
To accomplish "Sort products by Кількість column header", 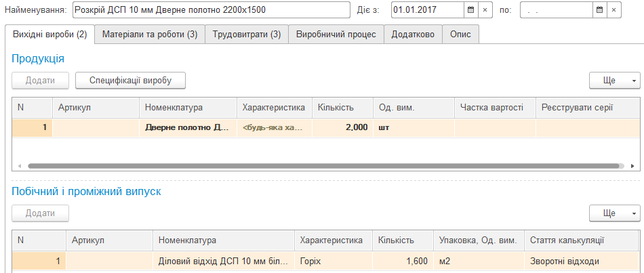I will (x=342, y=108).
